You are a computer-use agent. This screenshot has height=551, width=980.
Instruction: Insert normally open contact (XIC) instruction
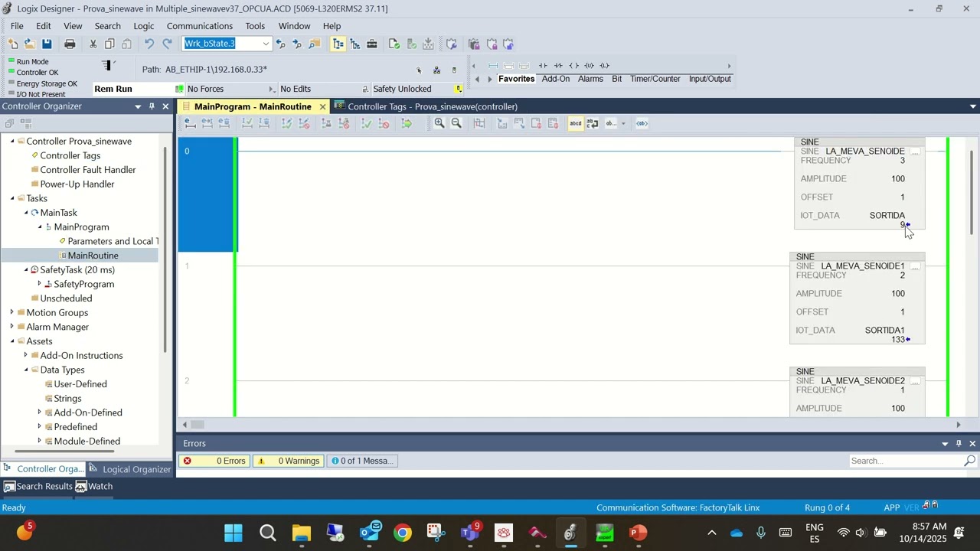(x=543, y=65)
